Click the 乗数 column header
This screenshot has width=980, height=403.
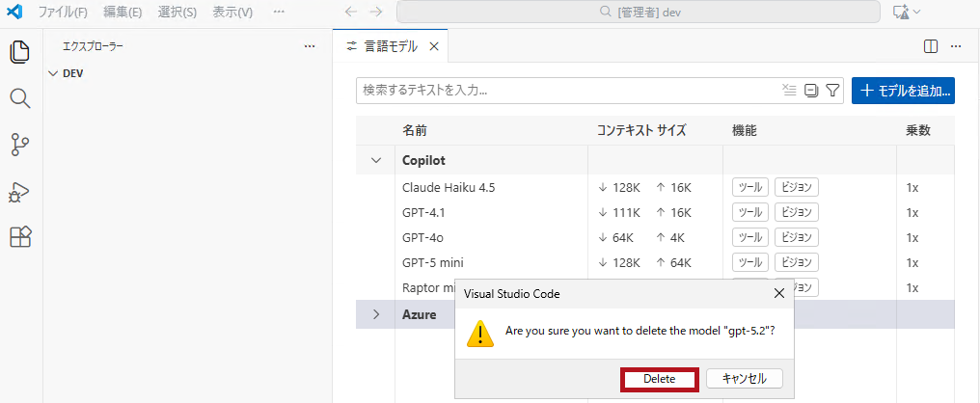(x=918, y=130)
